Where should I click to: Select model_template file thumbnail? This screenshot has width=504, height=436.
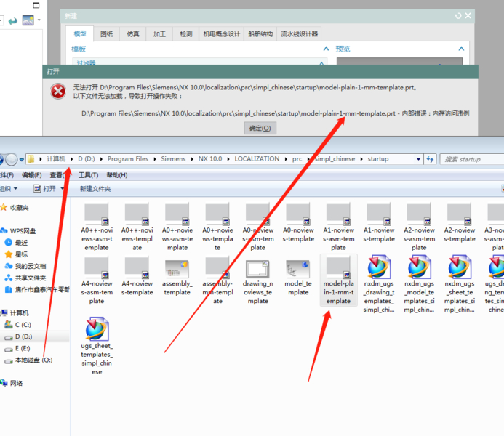[x=298, y=268]
